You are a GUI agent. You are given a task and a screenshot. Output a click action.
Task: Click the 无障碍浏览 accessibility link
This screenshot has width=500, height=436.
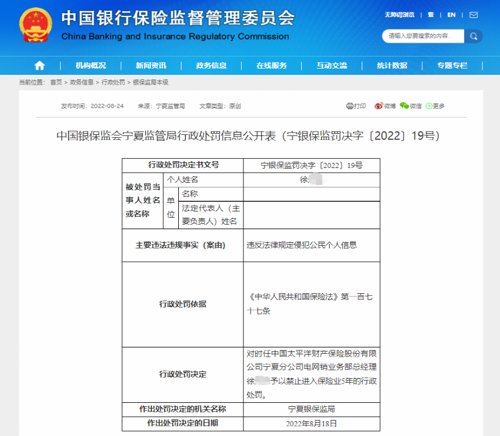click(400, 15)
